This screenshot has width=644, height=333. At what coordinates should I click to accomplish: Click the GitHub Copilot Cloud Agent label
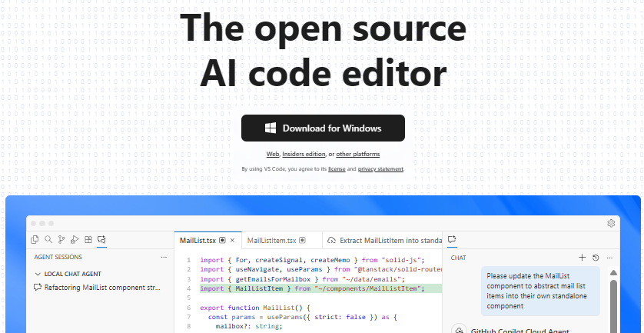pos(520,331)
